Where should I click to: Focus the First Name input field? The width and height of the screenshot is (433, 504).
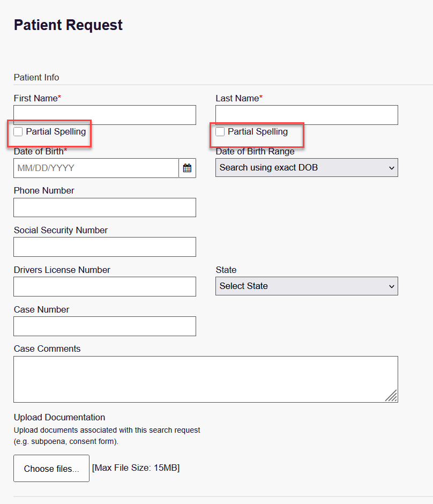click(x=104, y=115)
